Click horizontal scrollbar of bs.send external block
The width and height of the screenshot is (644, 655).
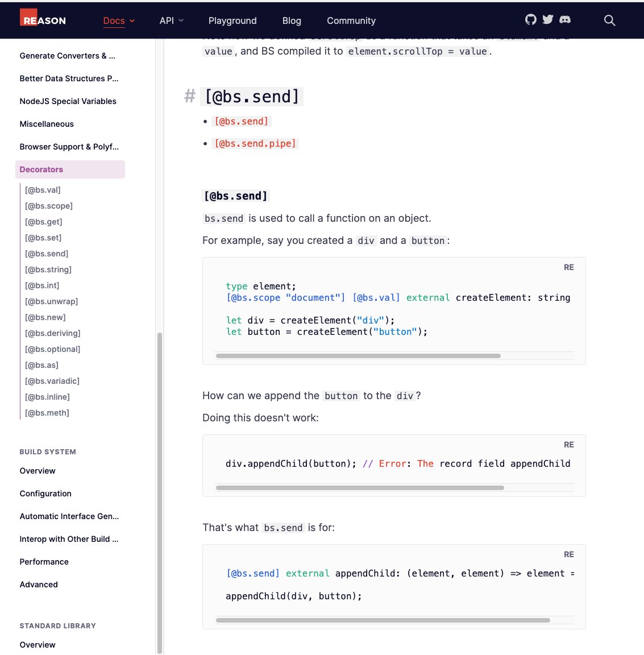click(x=383, y=620)
